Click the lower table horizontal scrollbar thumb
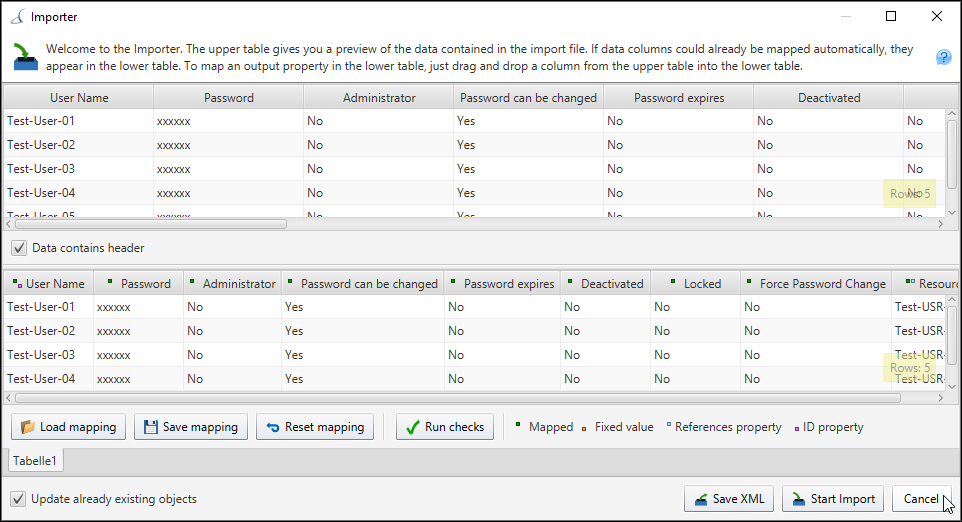 tap(458, 398)
